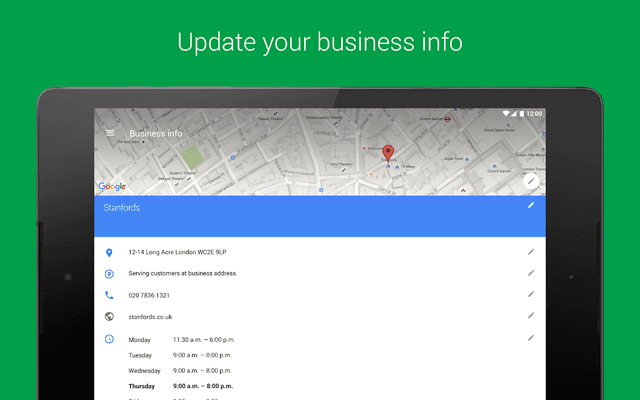Click the Wednesday hours row
640x400 pixels.
click(x=180, y=371)
